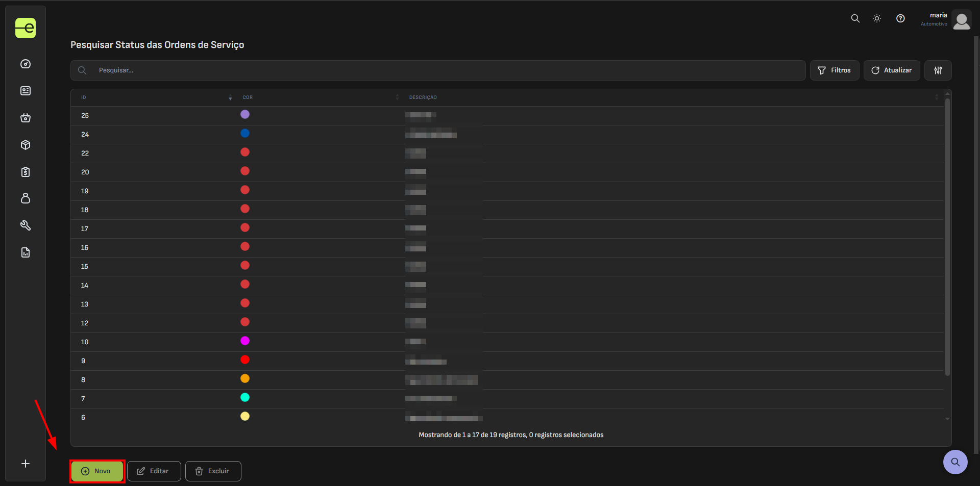Select the row with ID 16
The image size is (980, 486).
click(x=507, y=248)
